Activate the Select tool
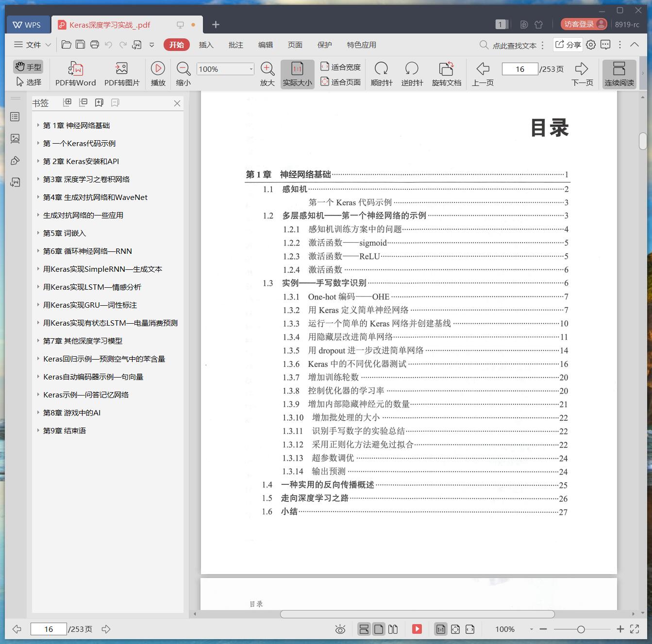The width and height of the screenshot is (652, 644). click(x=28, y=82)
